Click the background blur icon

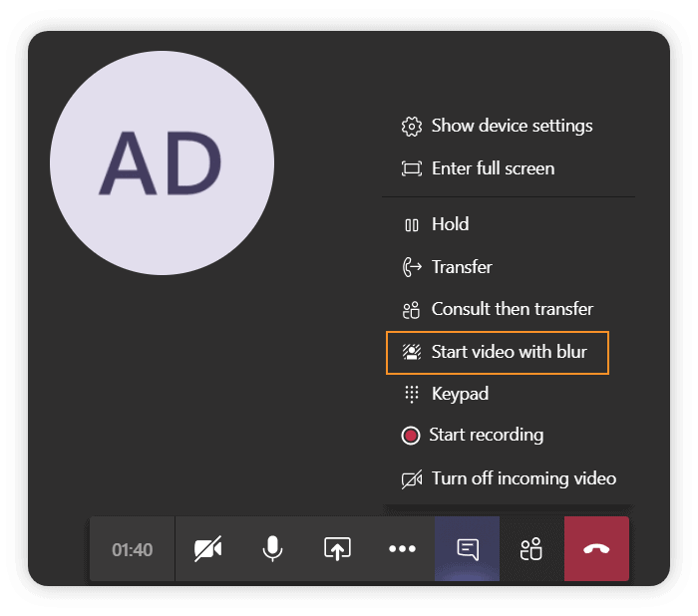click(x=412, y=352)
